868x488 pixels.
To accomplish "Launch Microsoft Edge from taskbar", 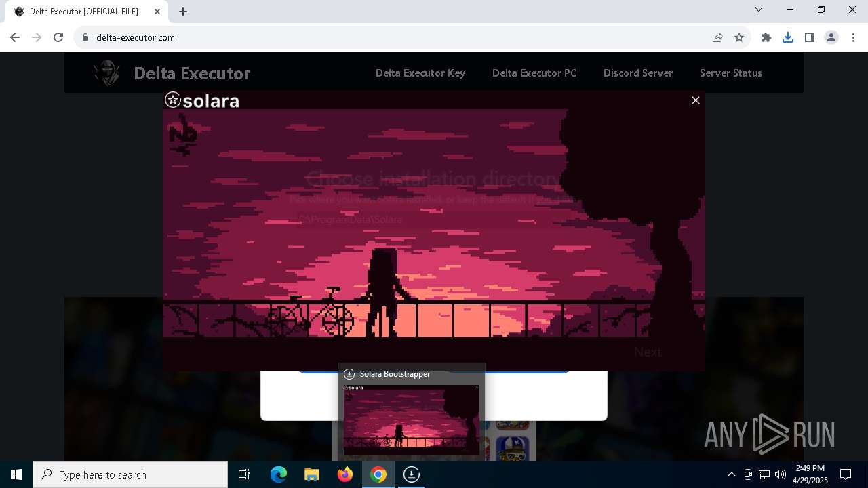I will (279, 474).
